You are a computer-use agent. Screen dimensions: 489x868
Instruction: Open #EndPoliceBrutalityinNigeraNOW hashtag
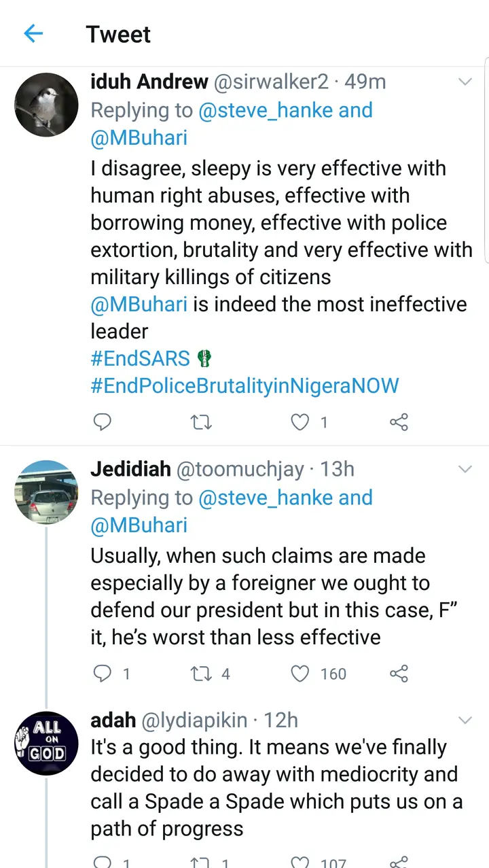click(244, 385)
